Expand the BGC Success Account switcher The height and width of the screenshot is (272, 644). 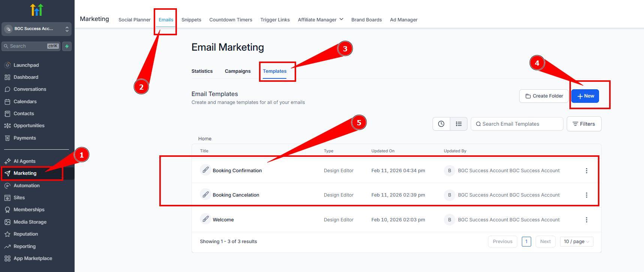pos(36,29)
